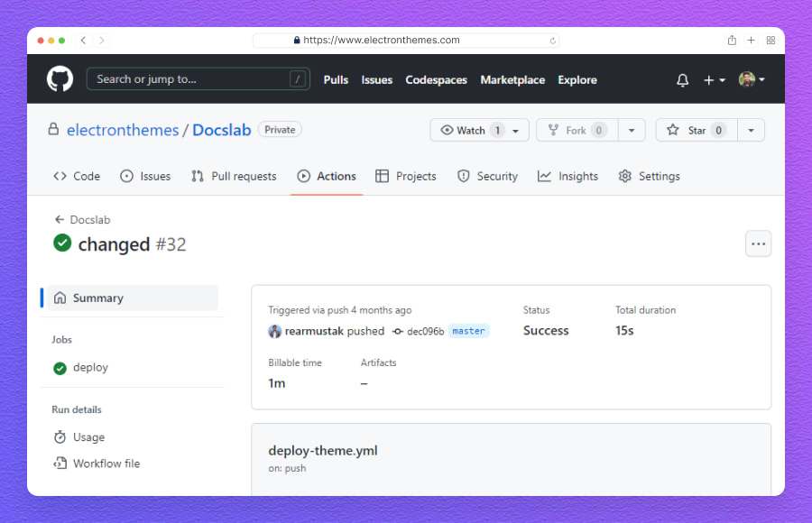The image size is (812, 523).
Task: Star the repository
Action: pos(697,130)
